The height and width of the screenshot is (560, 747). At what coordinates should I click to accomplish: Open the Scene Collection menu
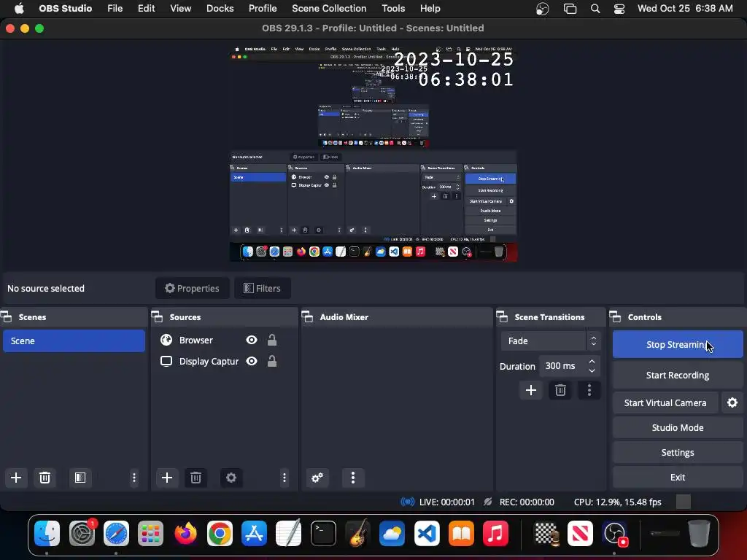coord(329,9)
